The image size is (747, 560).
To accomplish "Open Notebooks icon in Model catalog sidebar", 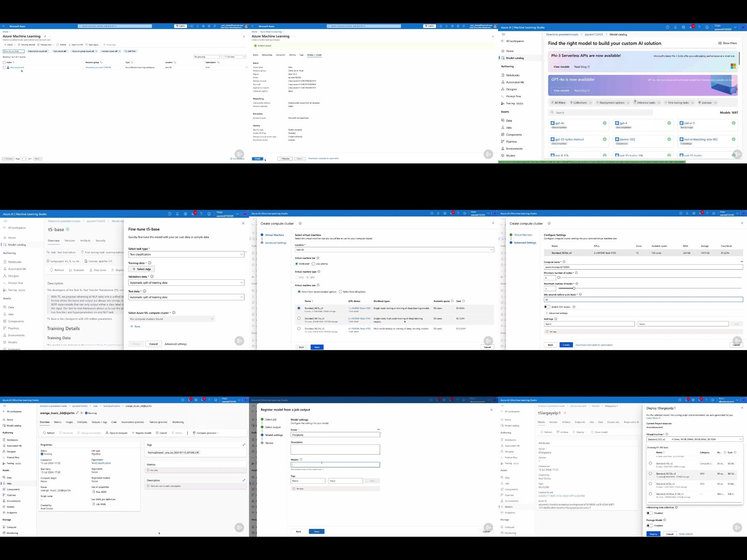I will coord(503,75).
